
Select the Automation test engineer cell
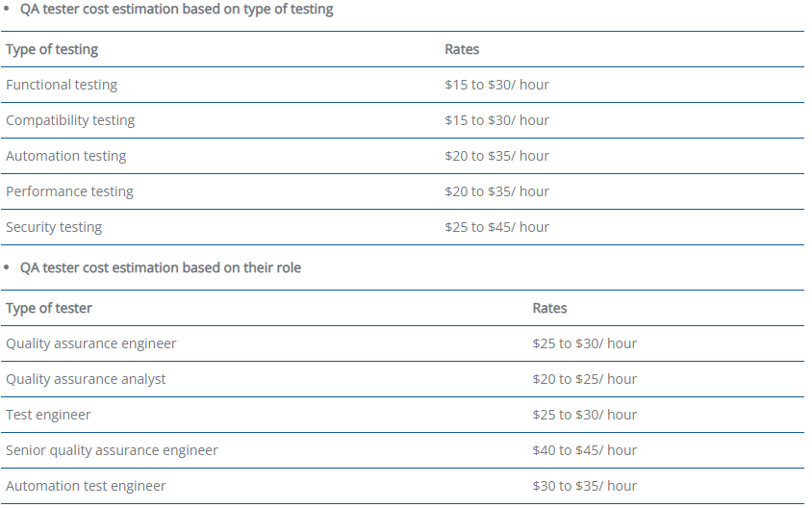[x=86, y=486]
